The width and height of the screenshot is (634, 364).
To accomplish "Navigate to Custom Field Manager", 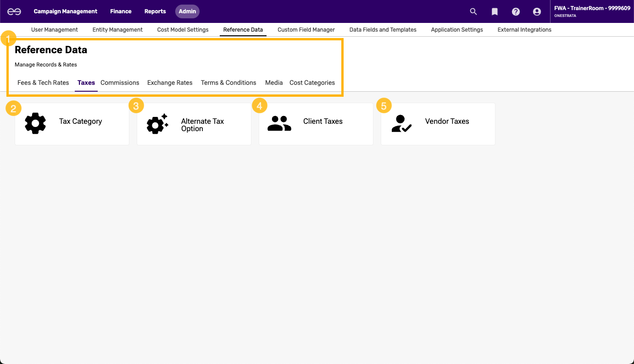I will pos(306,30).
